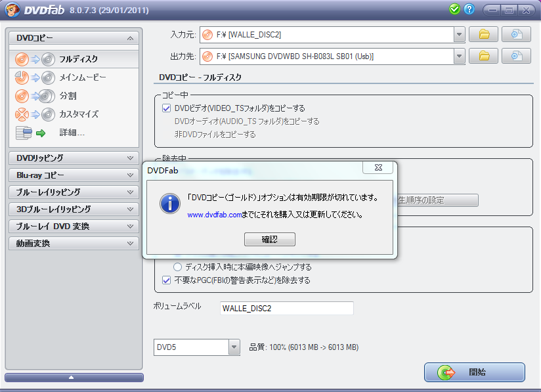Browse for the output destination folder
The height and width of the screenshot is (392, 541).
coord(484,56)
